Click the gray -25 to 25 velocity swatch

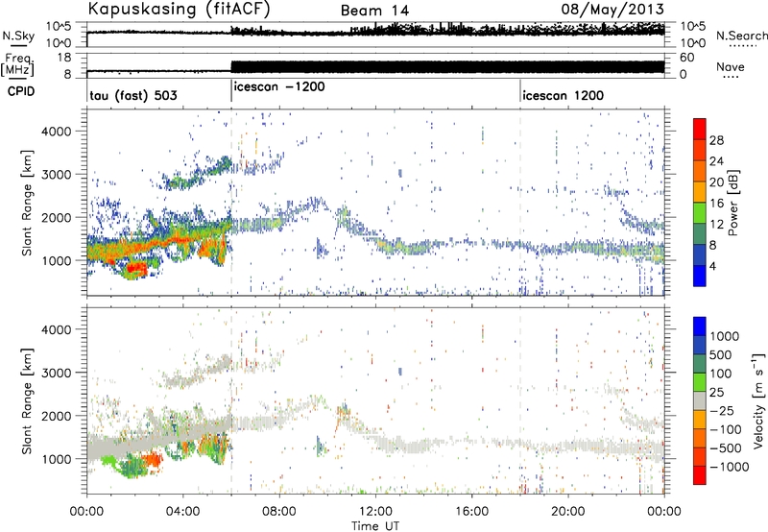700,401
